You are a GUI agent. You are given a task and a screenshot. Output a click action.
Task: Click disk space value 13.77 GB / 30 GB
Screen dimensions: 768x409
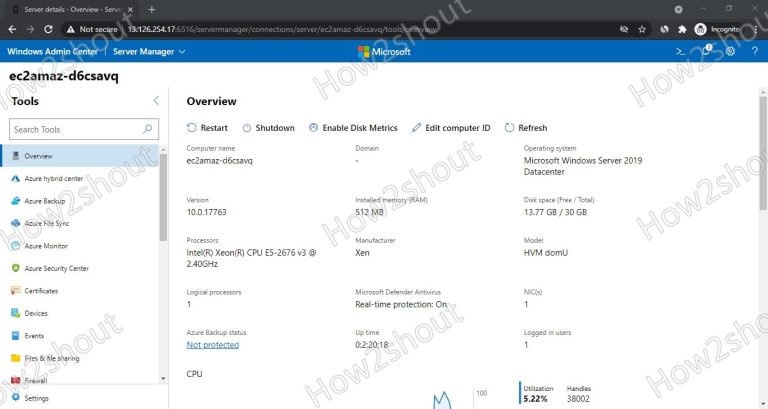point(555,212)
